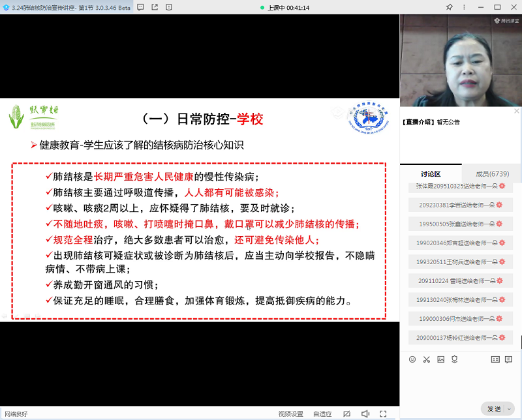Send a flower to the teacher
This screenshot has height=420, width=522.
click(455, 359)
